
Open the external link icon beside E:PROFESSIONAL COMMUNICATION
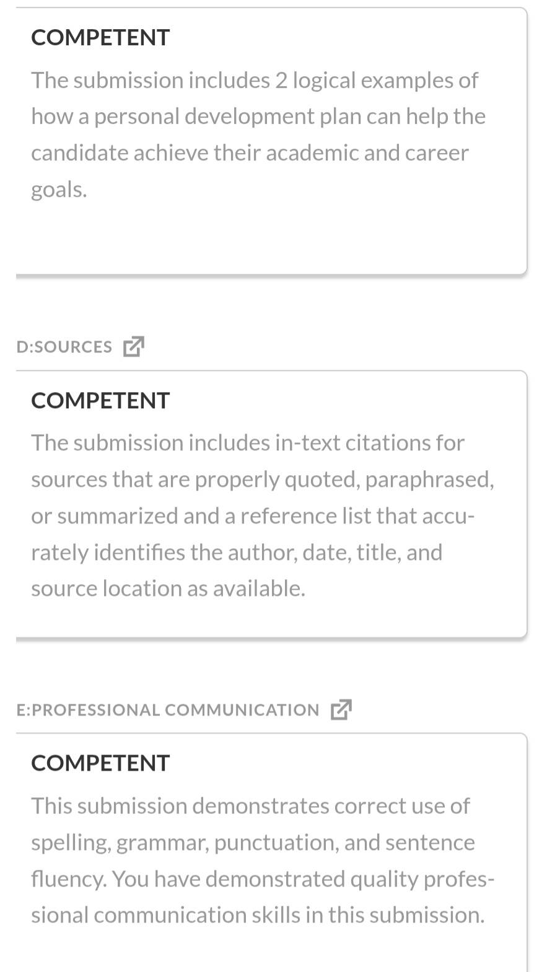tap(341, 709)
